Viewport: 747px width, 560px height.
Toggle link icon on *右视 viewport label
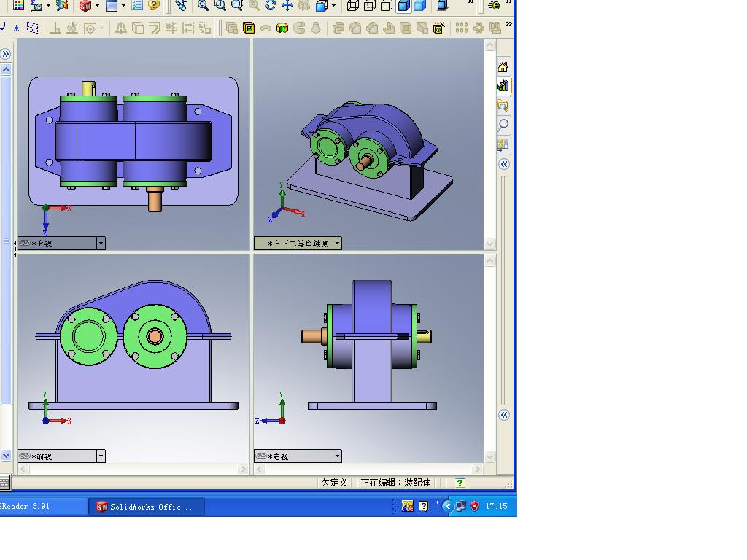click(x=261, y=456)
